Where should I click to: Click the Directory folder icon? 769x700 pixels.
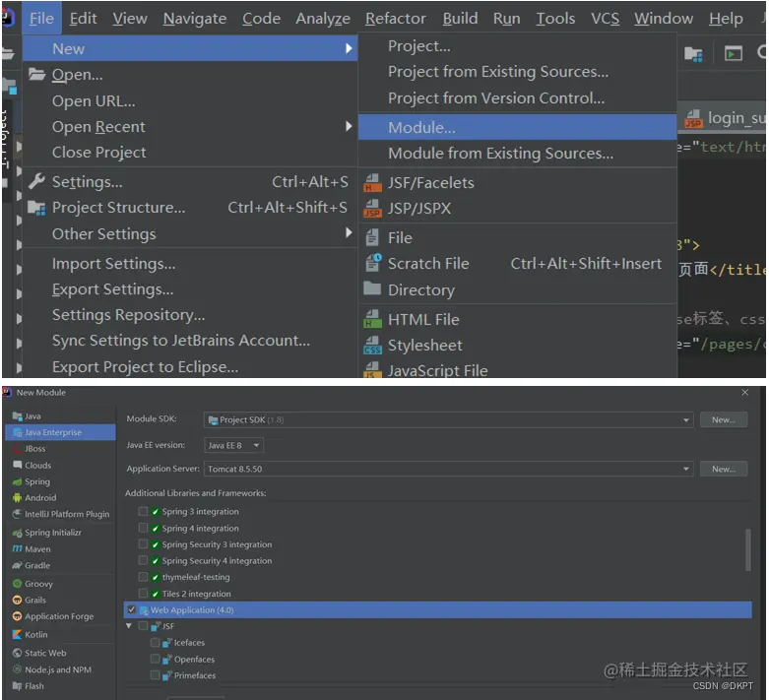pyautogui.click(x=372, y=288)
